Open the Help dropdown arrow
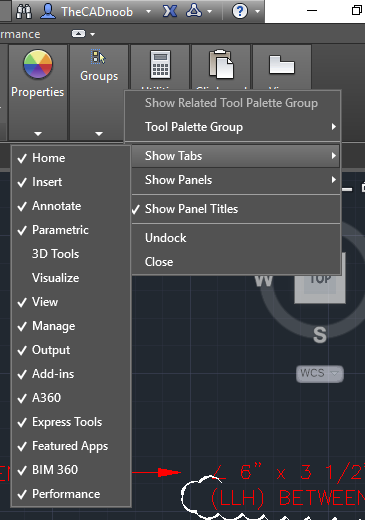The image size is (365, 520). click(x=257, y=11)
